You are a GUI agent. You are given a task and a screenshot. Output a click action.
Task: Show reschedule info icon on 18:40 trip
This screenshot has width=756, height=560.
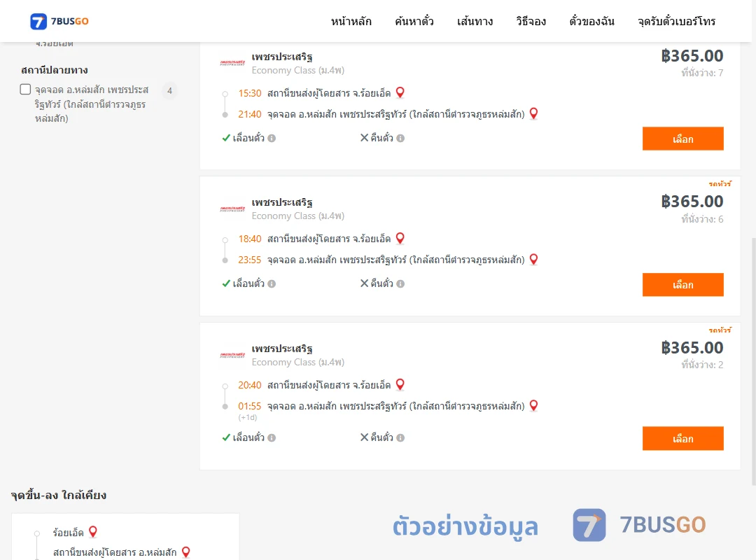pos(272,284)
